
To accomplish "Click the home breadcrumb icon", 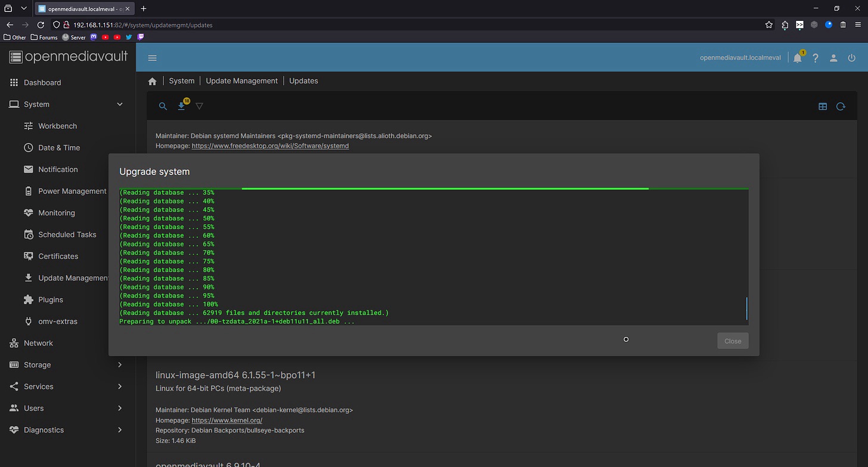I will [153, 81].
